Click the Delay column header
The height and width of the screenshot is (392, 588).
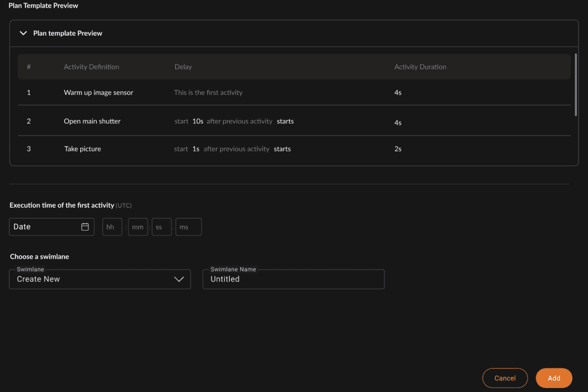[183, 67]
